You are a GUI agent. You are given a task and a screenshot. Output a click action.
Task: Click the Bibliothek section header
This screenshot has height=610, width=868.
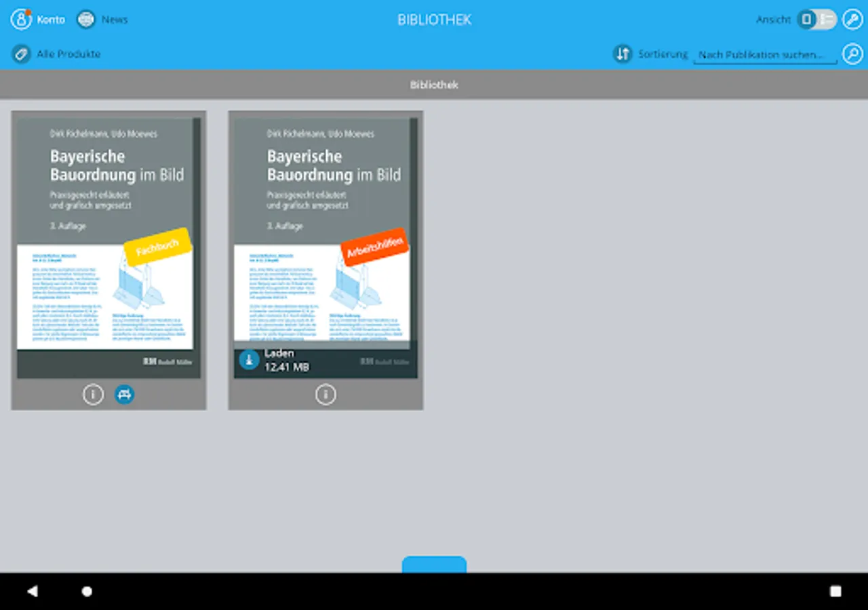coord(434,85)
